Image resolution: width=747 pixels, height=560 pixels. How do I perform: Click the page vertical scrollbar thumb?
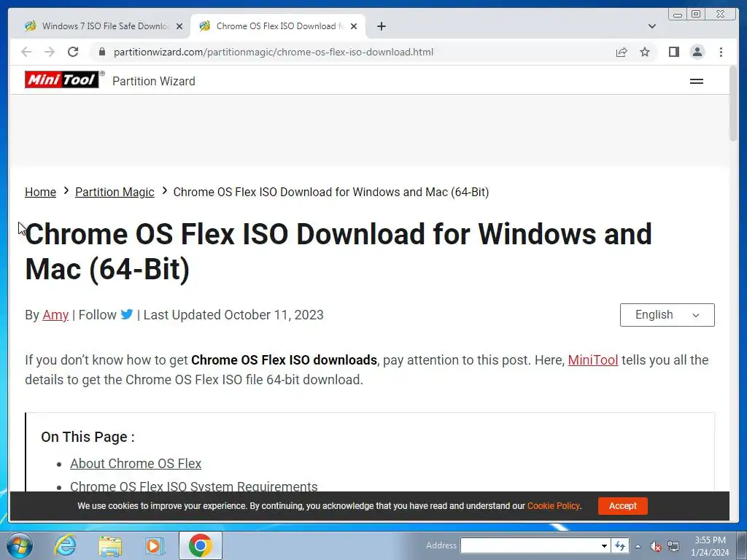click(x=733, y=104)
